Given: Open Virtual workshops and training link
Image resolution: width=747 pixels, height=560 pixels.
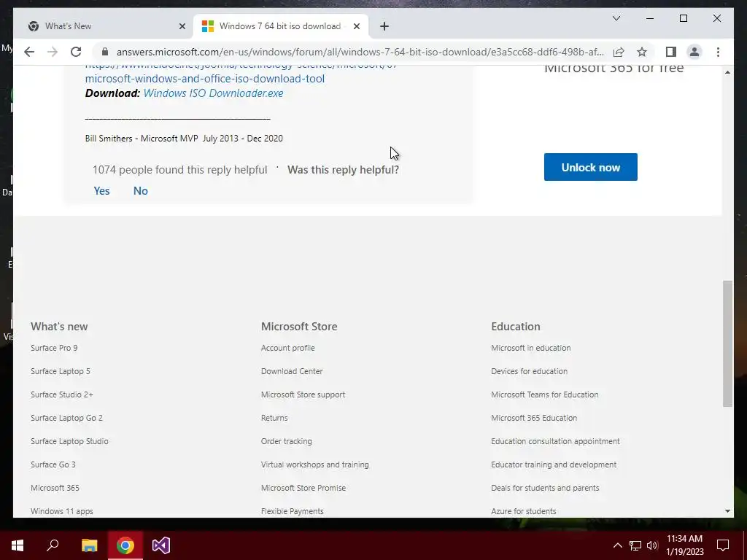Looking at the screenshot, I should click(315, 464).
